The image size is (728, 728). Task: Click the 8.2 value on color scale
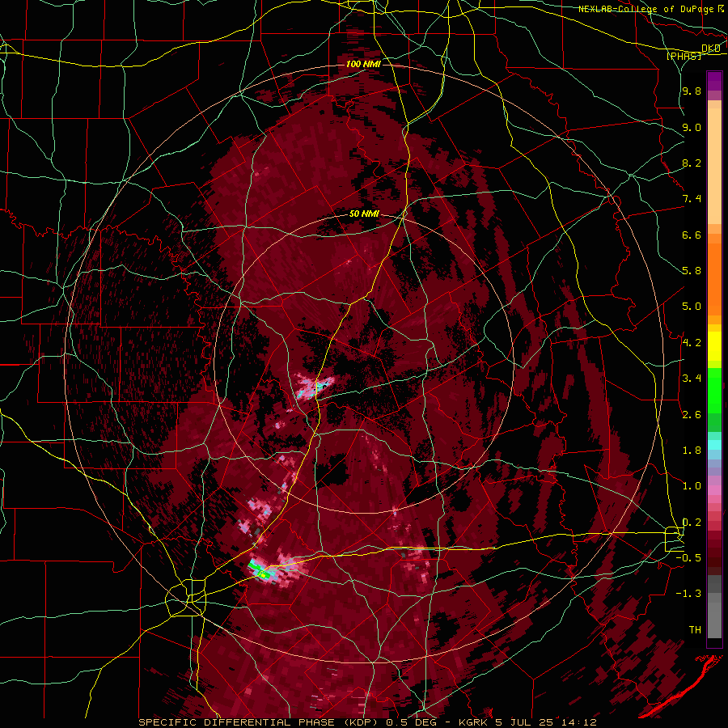coord(692,163)
